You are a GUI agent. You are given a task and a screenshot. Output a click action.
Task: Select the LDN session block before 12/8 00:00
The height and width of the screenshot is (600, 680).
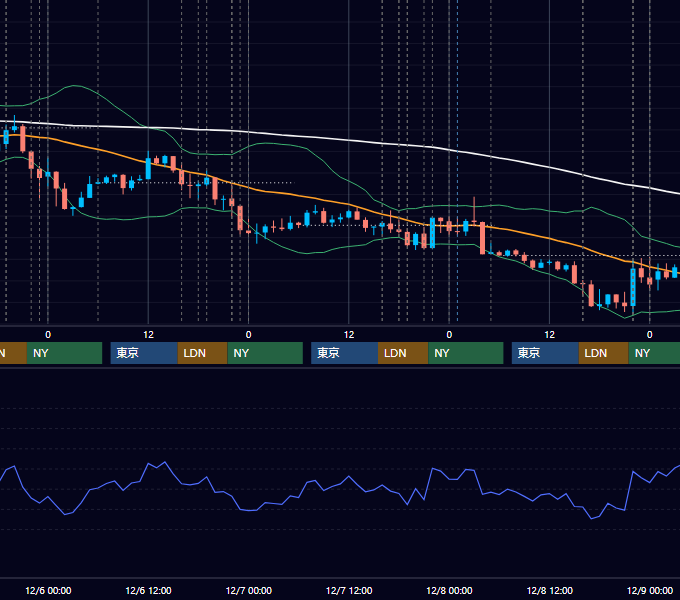[403, 353]
